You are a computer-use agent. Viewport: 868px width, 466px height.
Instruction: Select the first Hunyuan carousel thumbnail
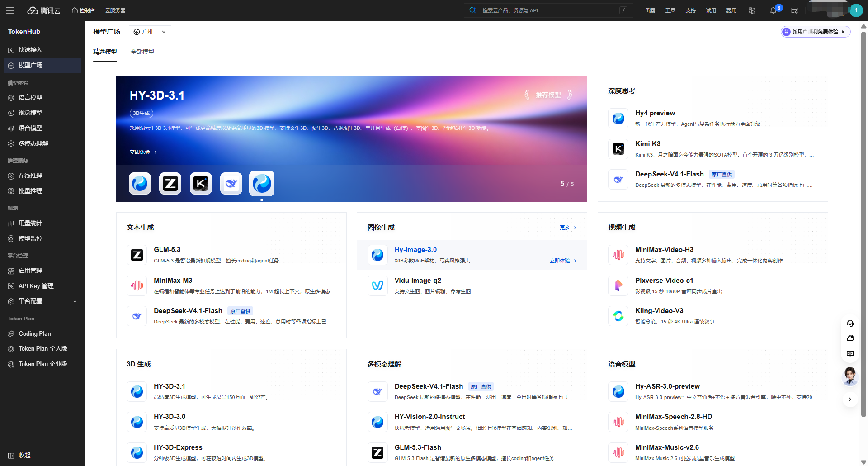click(140, 183)
